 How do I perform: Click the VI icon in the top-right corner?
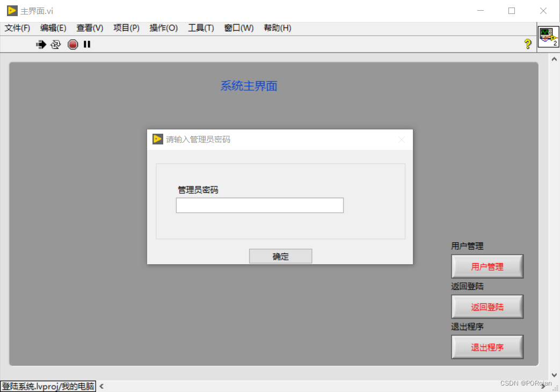click(548, 37)
